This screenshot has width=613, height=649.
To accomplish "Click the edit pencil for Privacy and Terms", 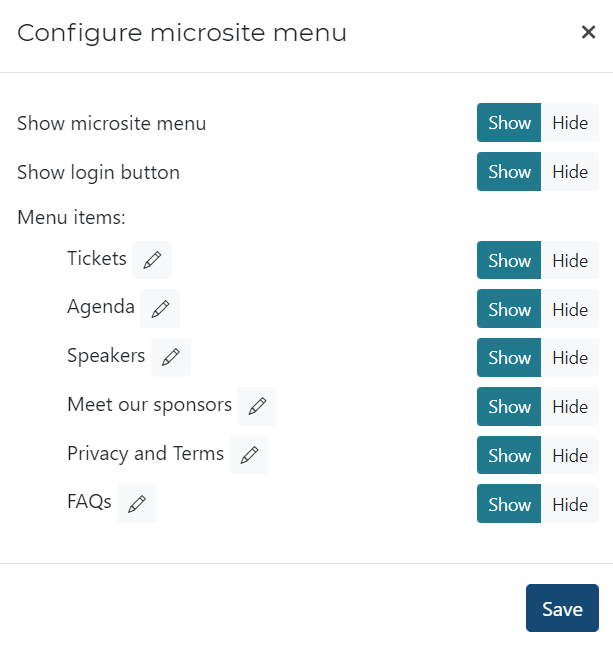I will [x=249, y=455].
